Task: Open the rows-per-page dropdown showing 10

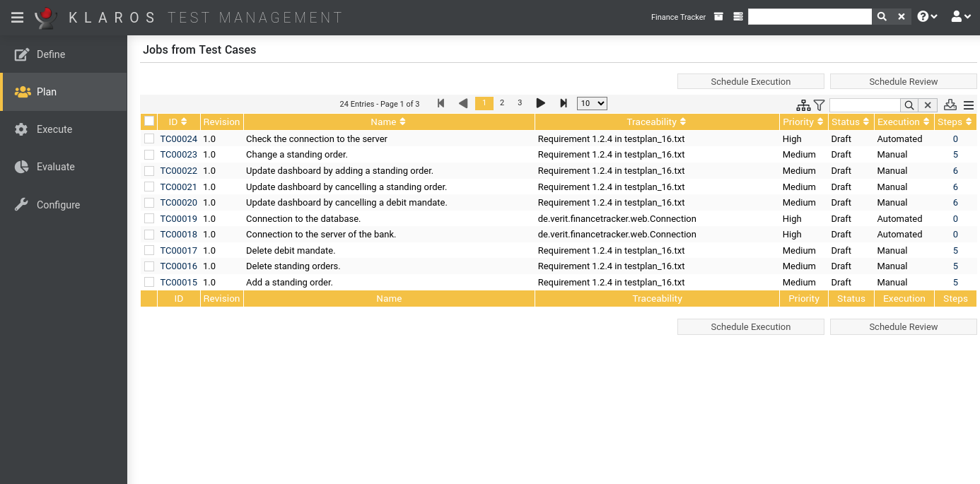Action: coord(592,103)
